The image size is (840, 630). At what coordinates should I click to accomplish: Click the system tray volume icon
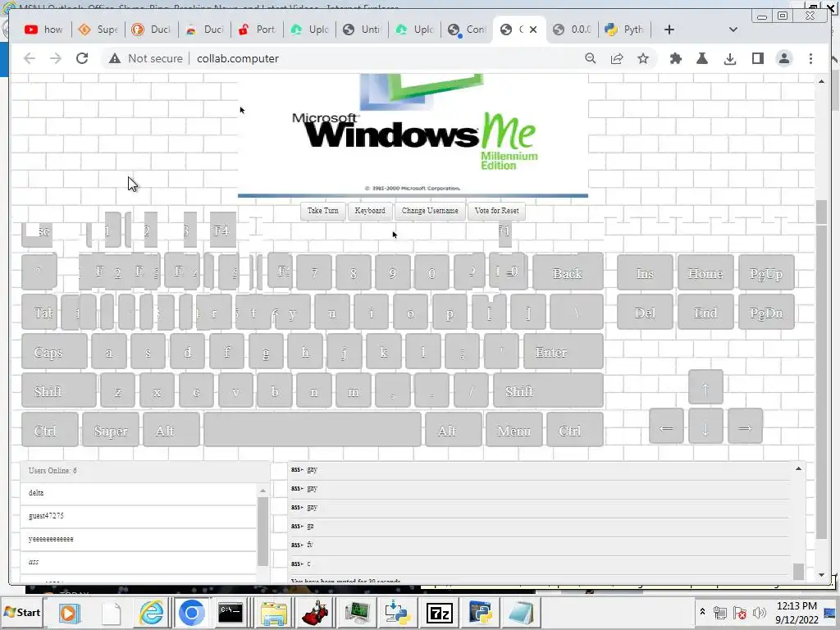point(759,613)
